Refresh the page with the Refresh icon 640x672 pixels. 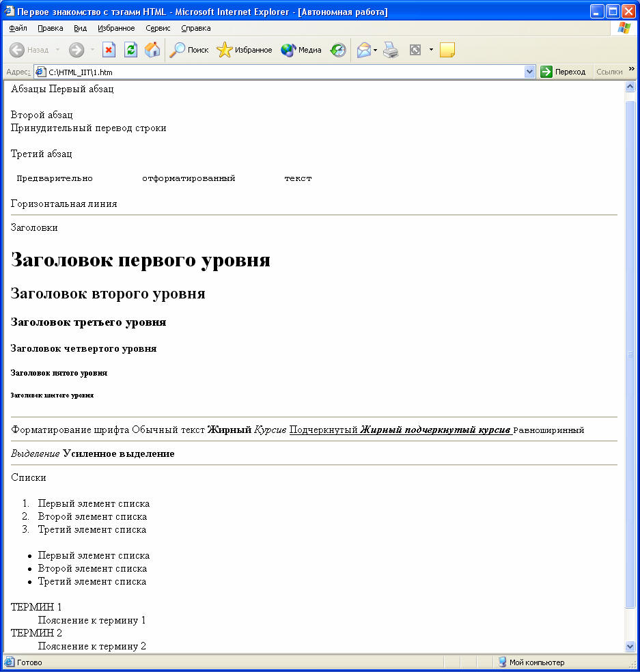(130, 50)
